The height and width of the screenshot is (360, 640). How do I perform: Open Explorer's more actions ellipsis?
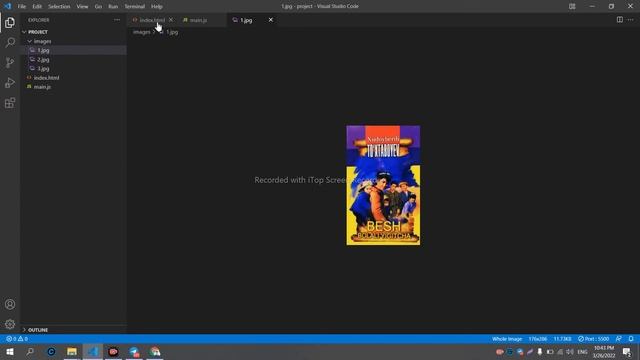coord(117,20)
